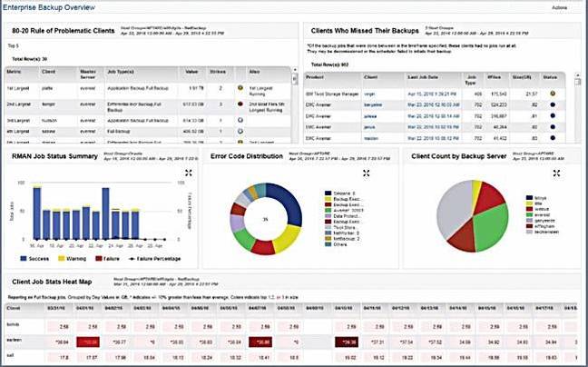Toggle Warning series in RMAN chart legend
Image resolution: width=588 pixels, height=367 pixels.
point(72,259)
